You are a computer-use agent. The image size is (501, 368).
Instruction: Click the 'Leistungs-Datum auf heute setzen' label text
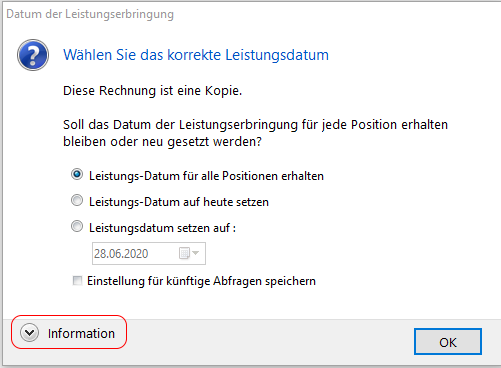pos(179,202)
